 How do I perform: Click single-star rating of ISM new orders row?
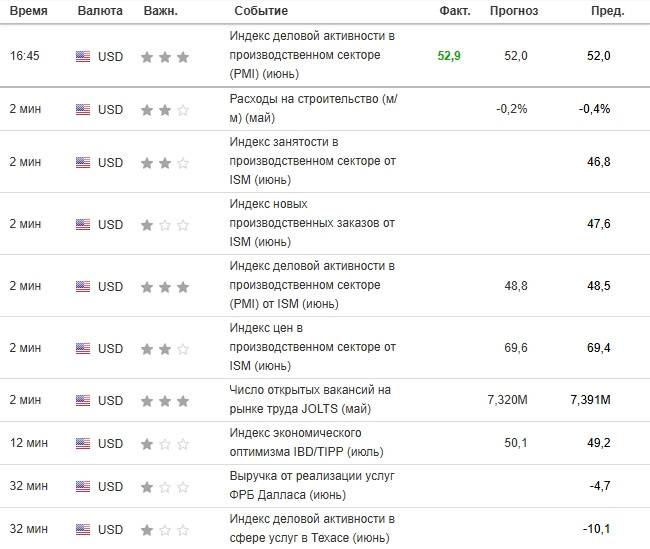(x=165, y=225)
